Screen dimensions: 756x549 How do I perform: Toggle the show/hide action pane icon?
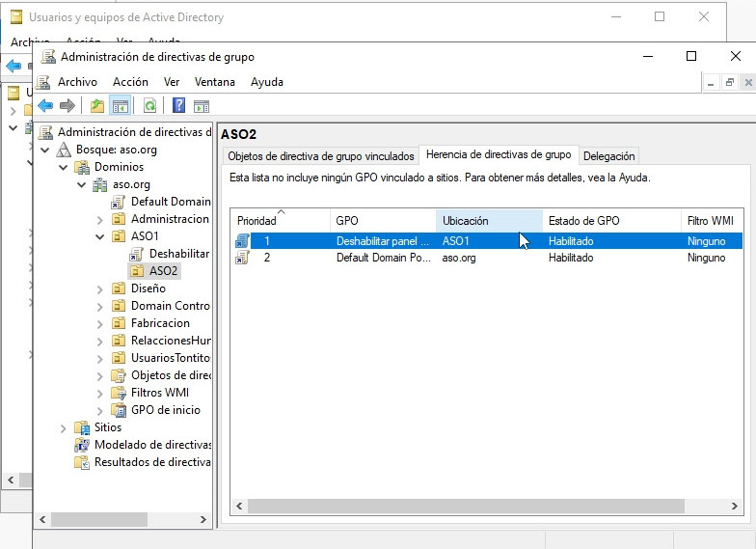point(202,106)
